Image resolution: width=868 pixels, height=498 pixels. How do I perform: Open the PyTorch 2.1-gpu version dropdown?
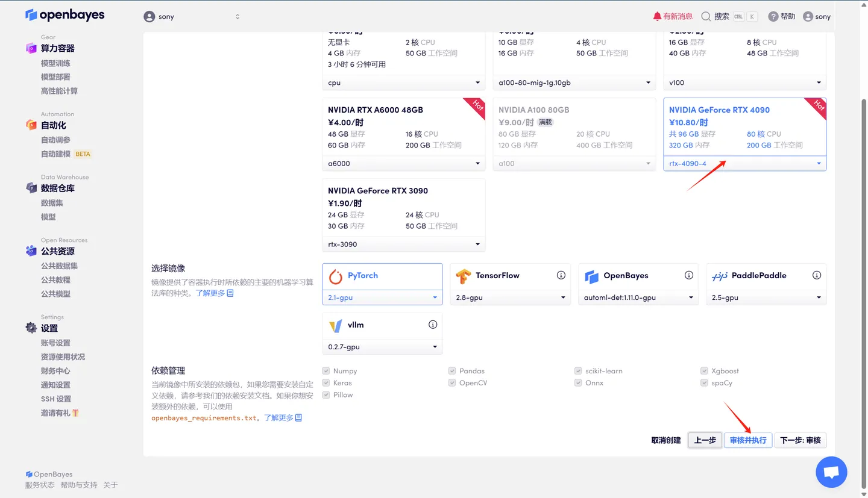point(382,297)
